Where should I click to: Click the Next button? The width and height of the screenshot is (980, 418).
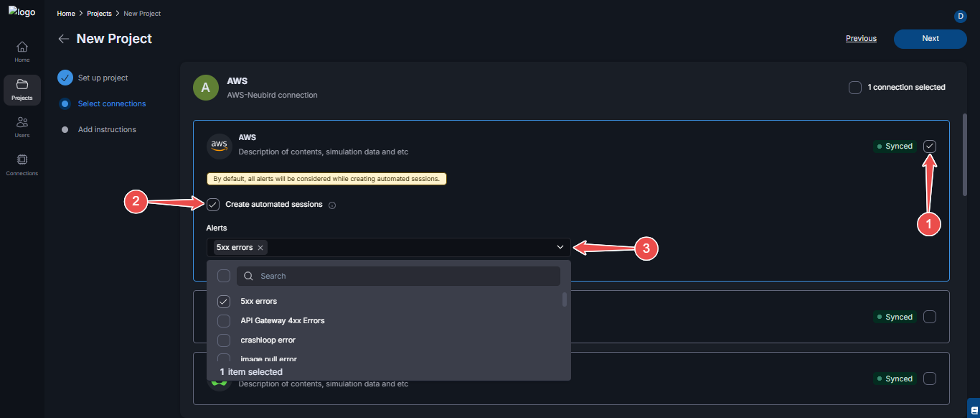pyautogui.click(x=930, y=39)
